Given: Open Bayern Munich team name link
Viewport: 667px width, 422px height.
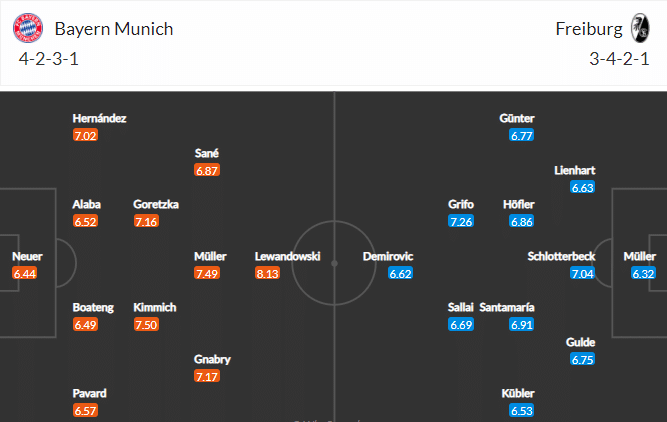Looking at the screenshot, I should [x=114, y=29].
